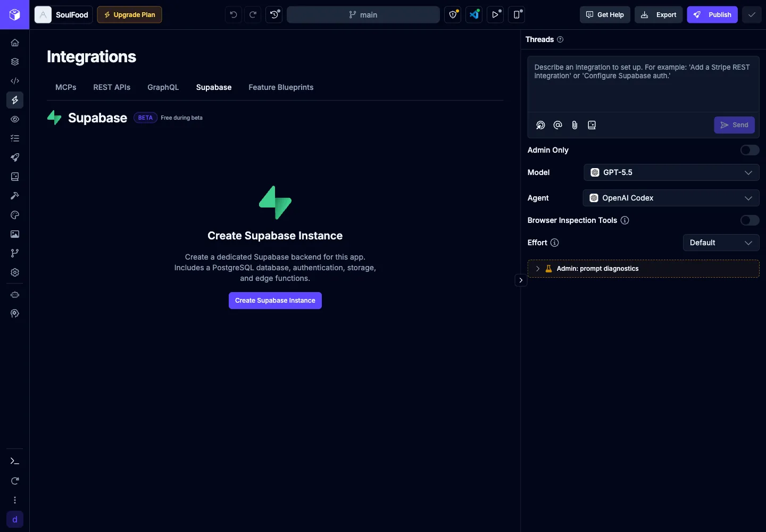Open the eye preview icon in sidebar

coord(15,119)
